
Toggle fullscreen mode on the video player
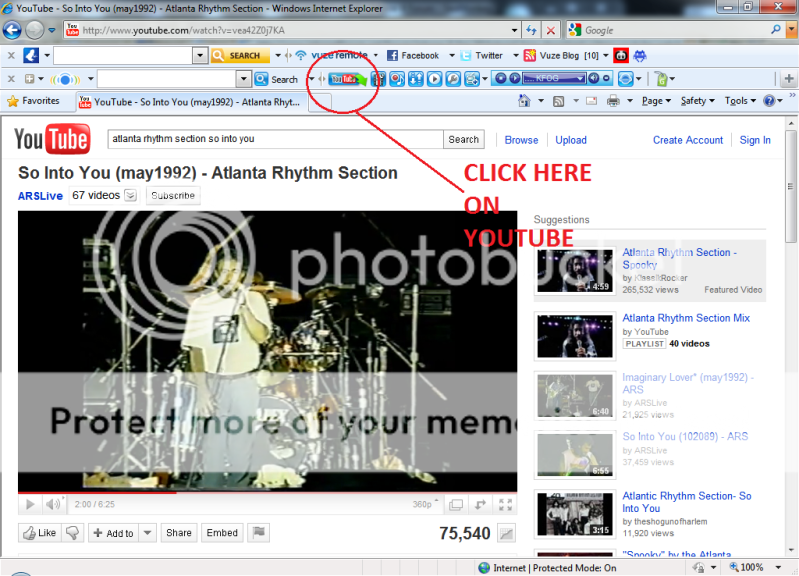[x=505, y=505]
